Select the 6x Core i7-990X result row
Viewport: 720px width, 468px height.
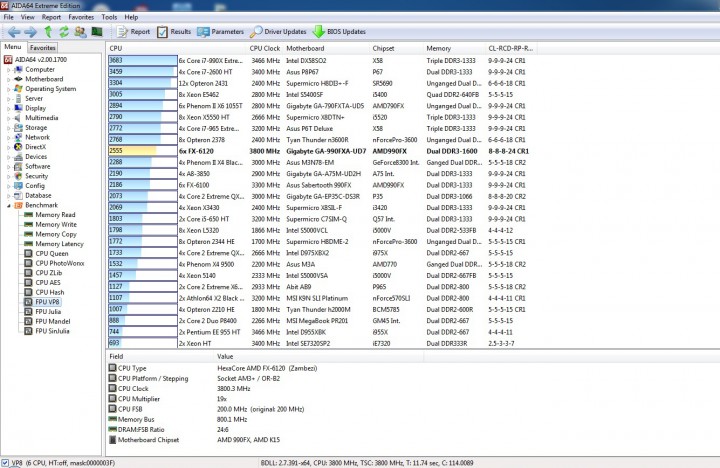pyautogui.click(x=317, y=61)
